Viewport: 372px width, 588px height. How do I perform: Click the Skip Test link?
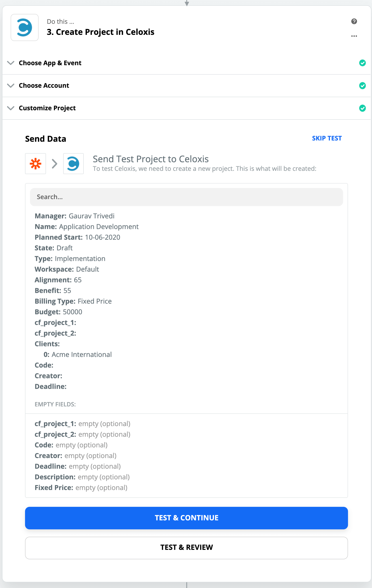pyautogui.click(x=326, y=139)
